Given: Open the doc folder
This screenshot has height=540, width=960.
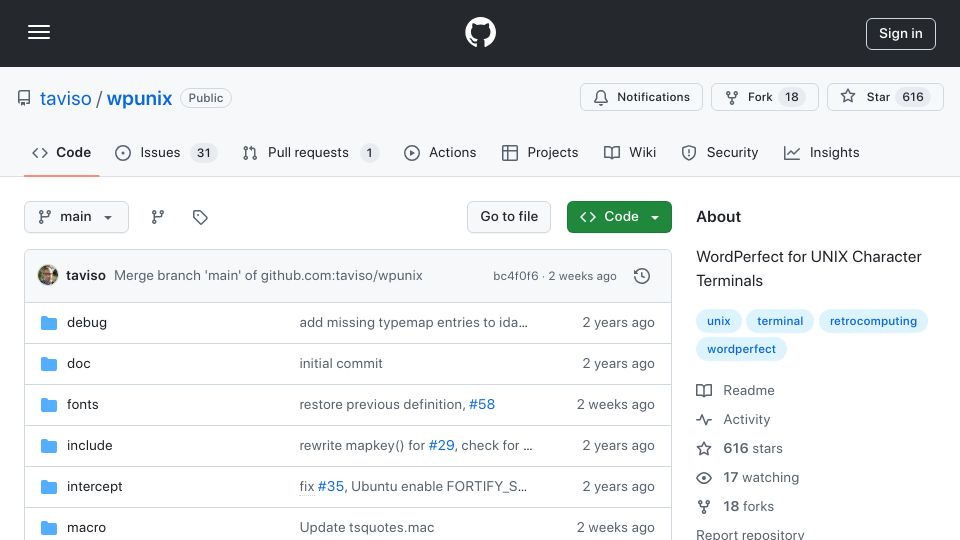Looking at the screenshot, I should click(x=78, y=364).
